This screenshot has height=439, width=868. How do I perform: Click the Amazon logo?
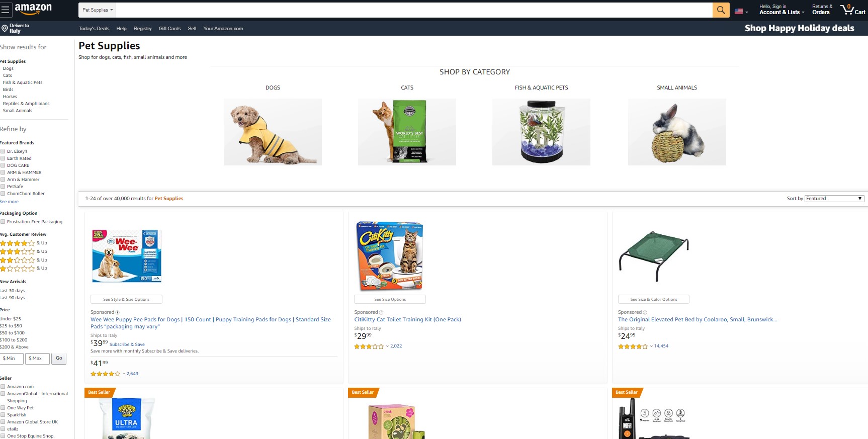coord(33,9)
